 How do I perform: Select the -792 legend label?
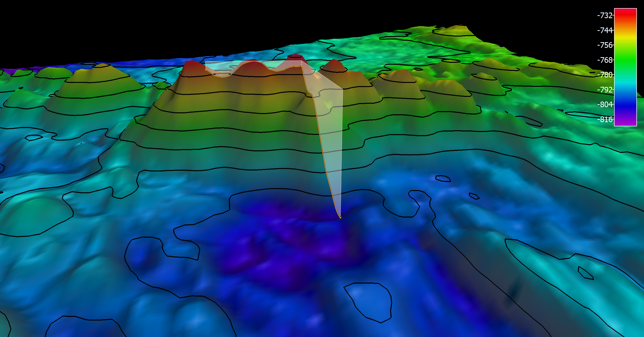click(605, 90)
